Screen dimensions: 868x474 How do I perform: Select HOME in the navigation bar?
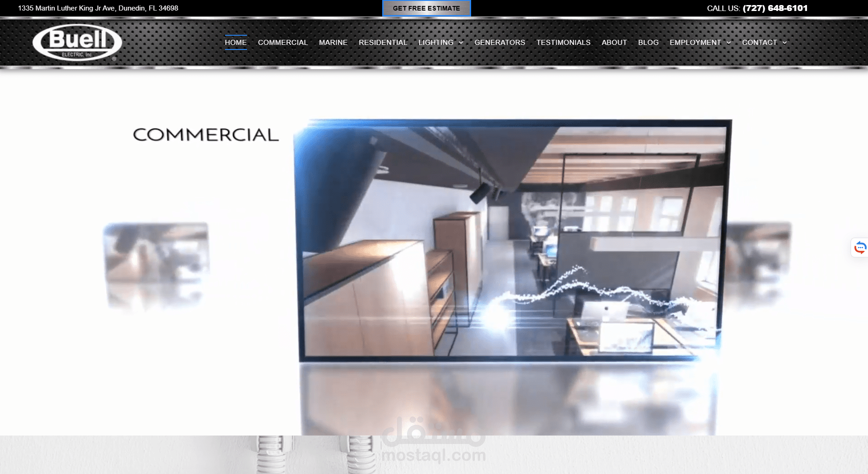point(236,42)
